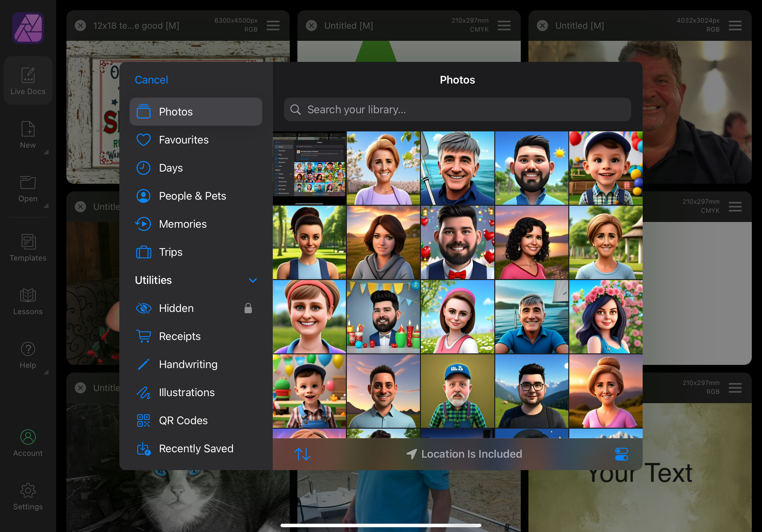This screenshot has height=532, width=762.
Task: Open Illustrations utility album
Action: tap(196, 393)
